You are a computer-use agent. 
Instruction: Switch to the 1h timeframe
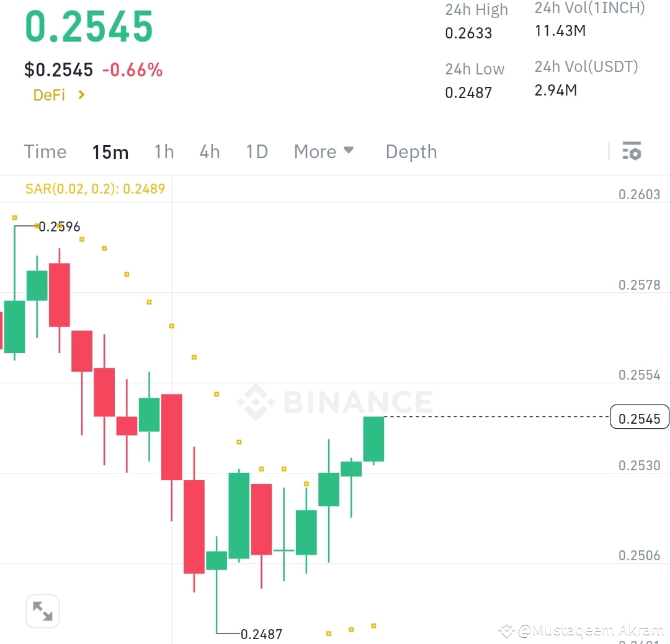click(x=164, y=151)
